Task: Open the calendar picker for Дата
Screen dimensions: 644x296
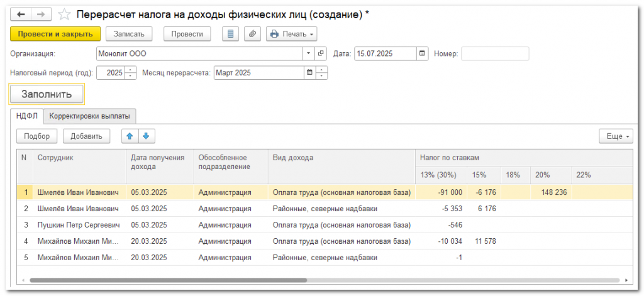Action: (423, 54)
